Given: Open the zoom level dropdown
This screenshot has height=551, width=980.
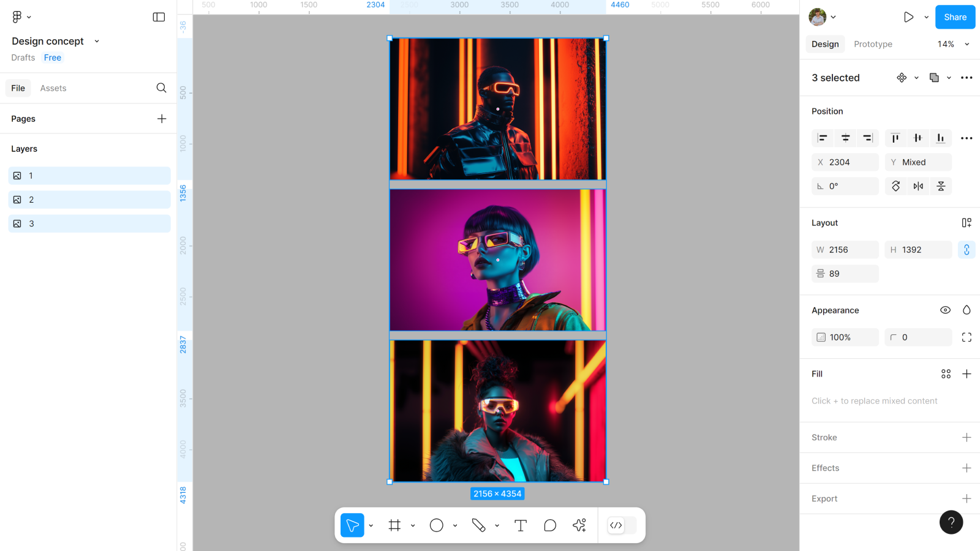Looking at the screenshot, I should (953, 44).
